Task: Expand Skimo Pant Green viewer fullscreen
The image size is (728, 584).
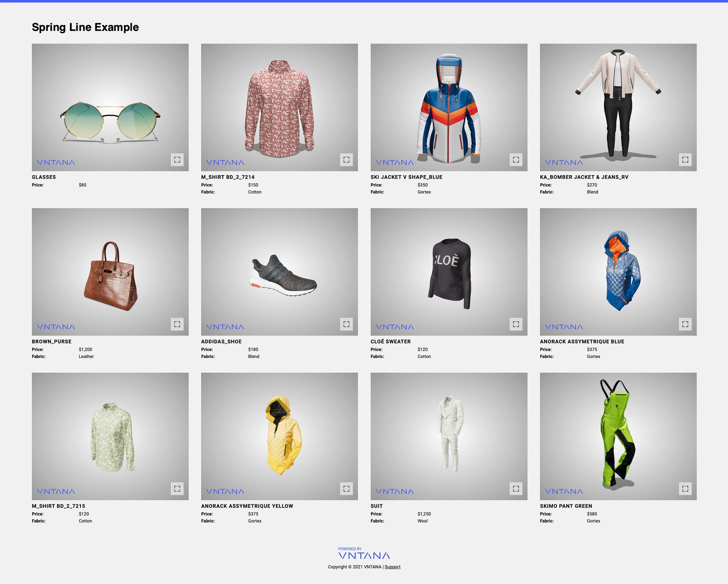Action: coord(685,489)
